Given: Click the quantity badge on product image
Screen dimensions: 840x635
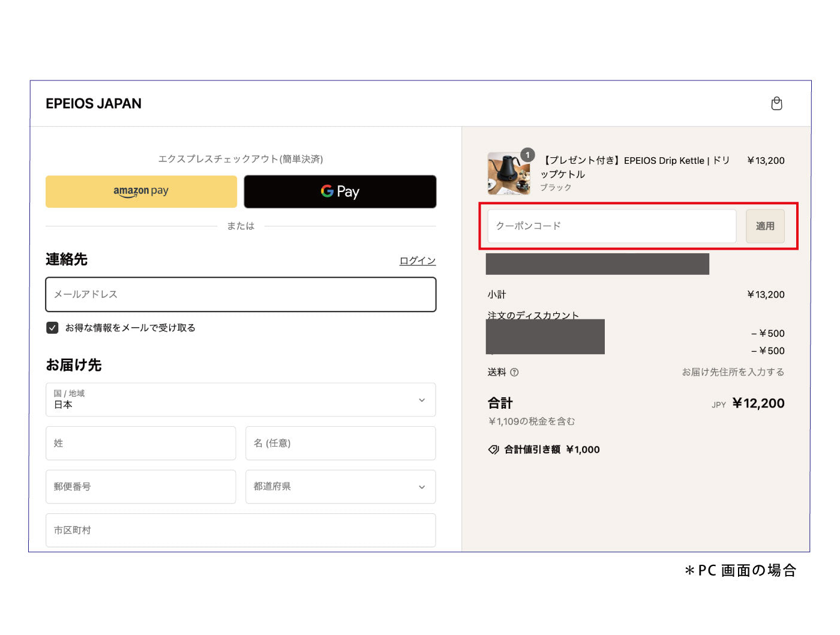Looking at the screenshot, I should [x=527, y=155].
